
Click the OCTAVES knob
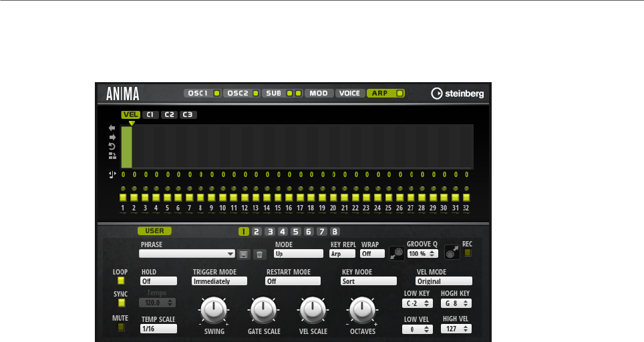[x=362, y=310]
